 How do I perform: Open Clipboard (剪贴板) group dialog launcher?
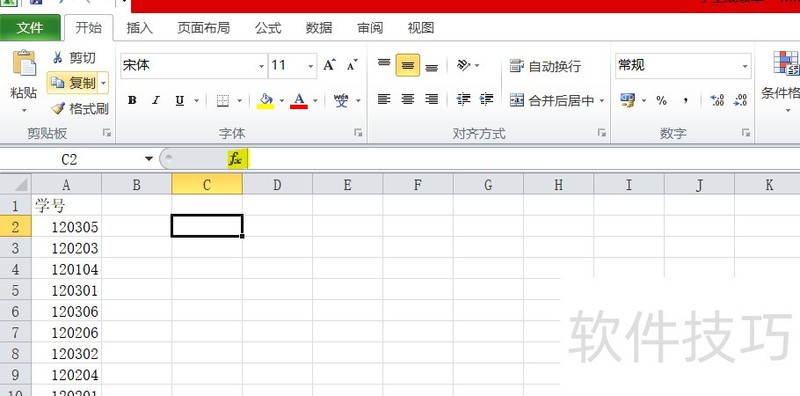point(107,133)
